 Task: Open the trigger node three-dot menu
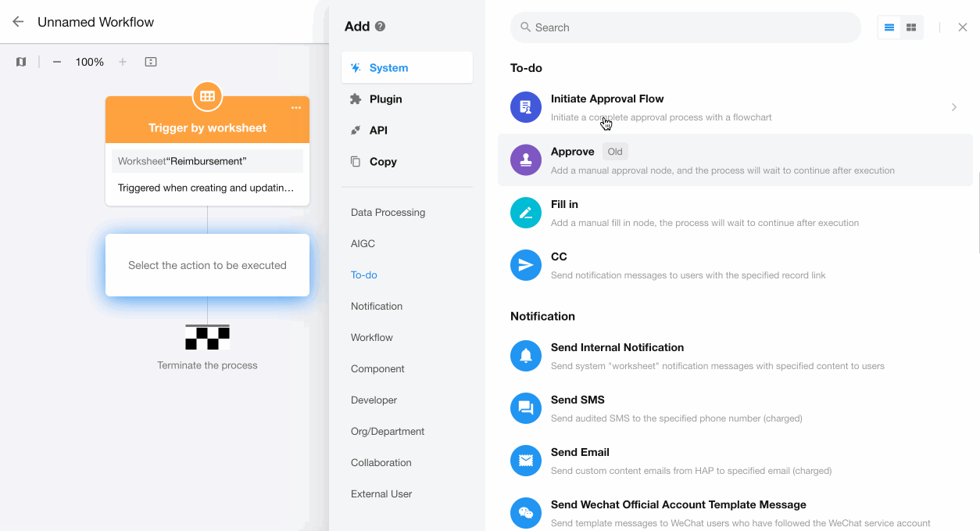(296, 108)
